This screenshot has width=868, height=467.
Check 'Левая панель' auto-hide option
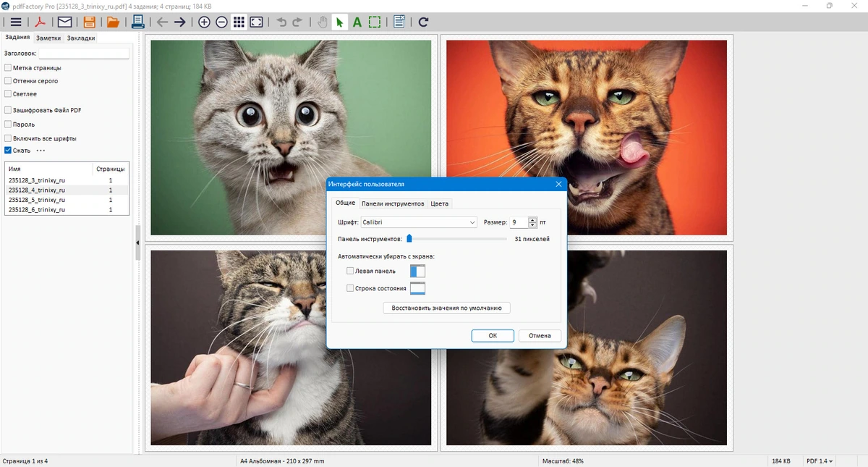point(350,271)
